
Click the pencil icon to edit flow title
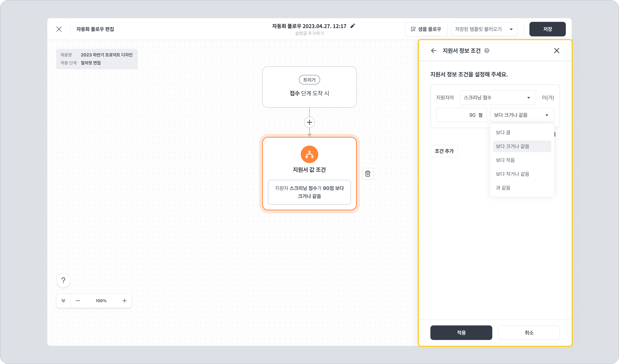coord(353,26)
